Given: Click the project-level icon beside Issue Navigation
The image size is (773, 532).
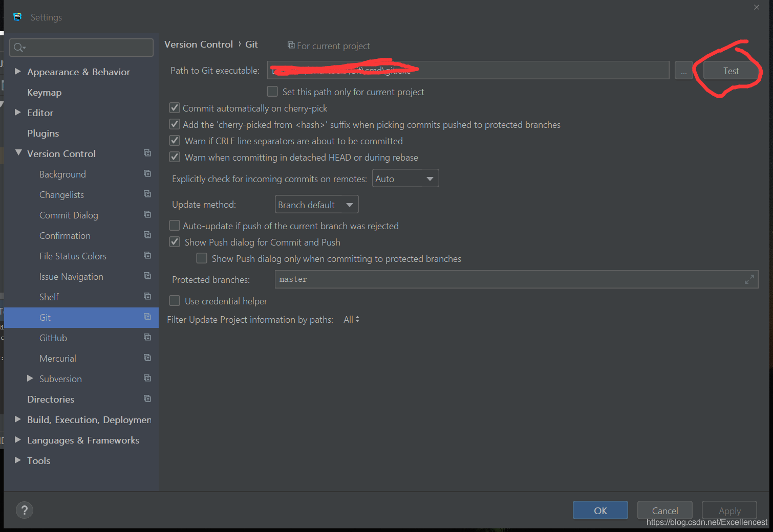Looking at the screenshot, I should click(x=147, y=276).
